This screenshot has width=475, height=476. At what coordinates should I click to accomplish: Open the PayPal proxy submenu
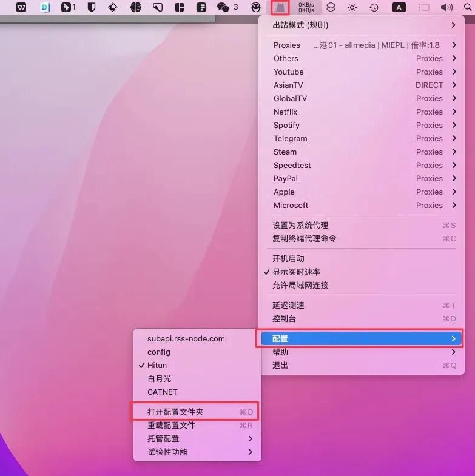click(362, 179)
